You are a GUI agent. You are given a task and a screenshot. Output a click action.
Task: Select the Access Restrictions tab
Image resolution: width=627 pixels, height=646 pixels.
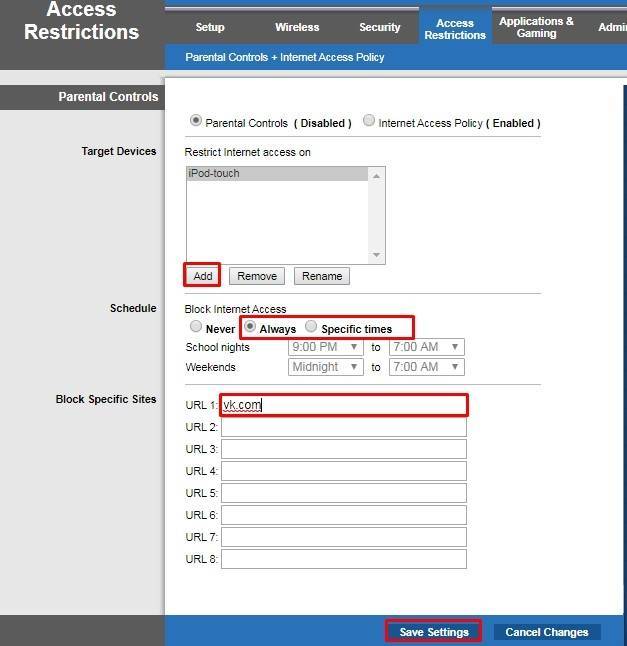(x=455, y=29)
